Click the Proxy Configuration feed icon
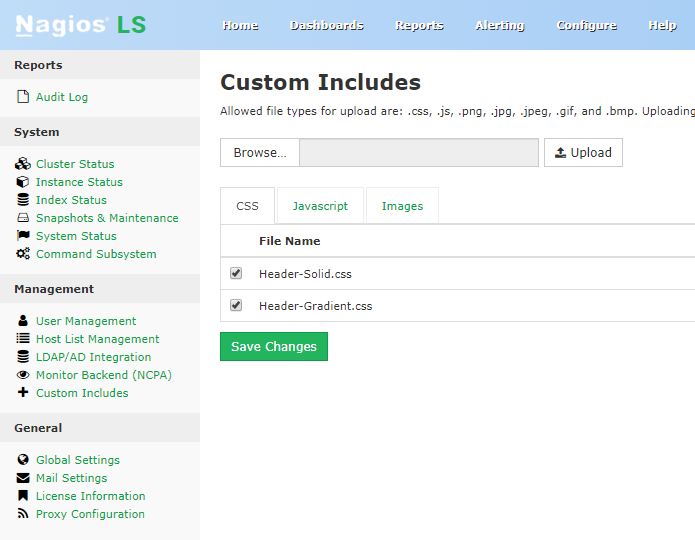 click(x=23, y=514)
